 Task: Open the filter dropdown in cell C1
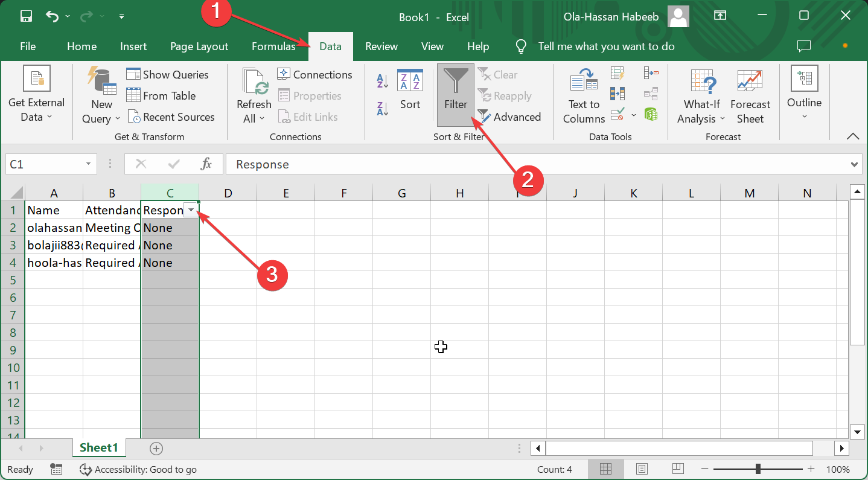(x=191, y=210)
